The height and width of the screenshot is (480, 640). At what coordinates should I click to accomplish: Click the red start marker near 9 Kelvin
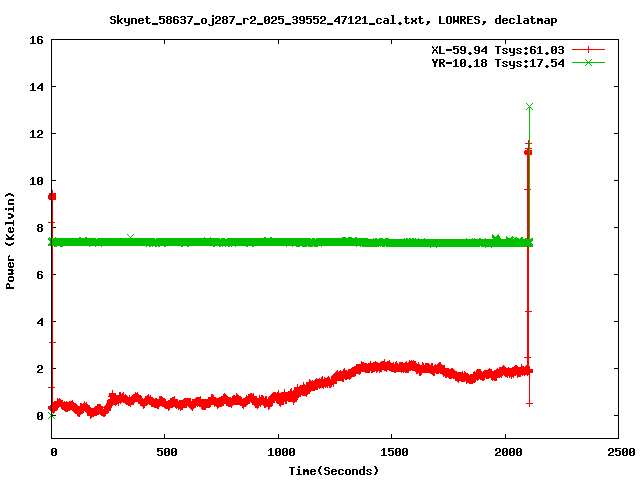point(52,197)
